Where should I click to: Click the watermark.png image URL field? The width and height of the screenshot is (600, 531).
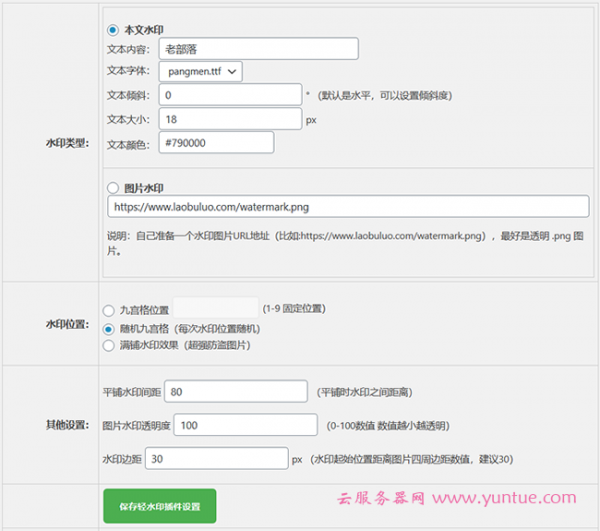(349, 207)
